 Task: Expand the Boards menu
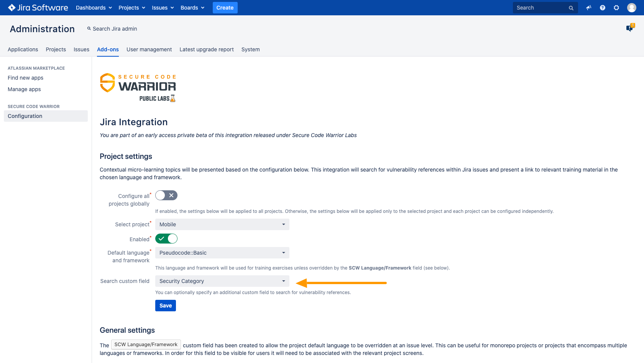[x=192, y=8]
